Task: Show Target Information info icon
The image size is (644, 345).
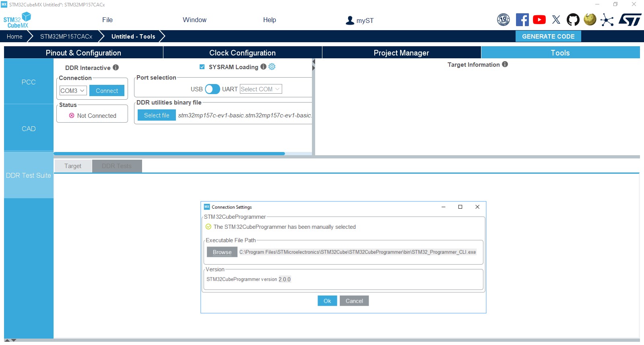Action: (505, 64)
